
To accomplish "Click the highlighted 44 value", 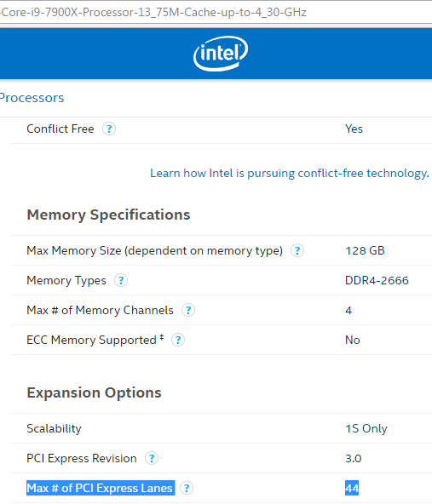I will [352, 488].
